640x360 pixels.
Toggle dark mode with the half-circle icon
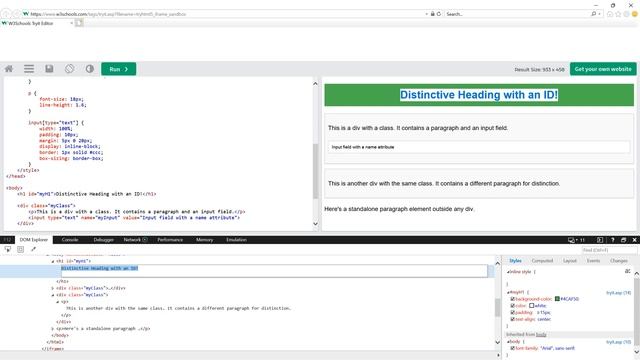(x=90, y=69)
